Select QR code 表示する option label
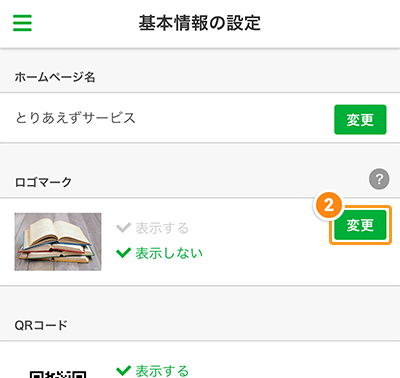The image size is (400, 378). pyautogui.click(x=162, y=371)
